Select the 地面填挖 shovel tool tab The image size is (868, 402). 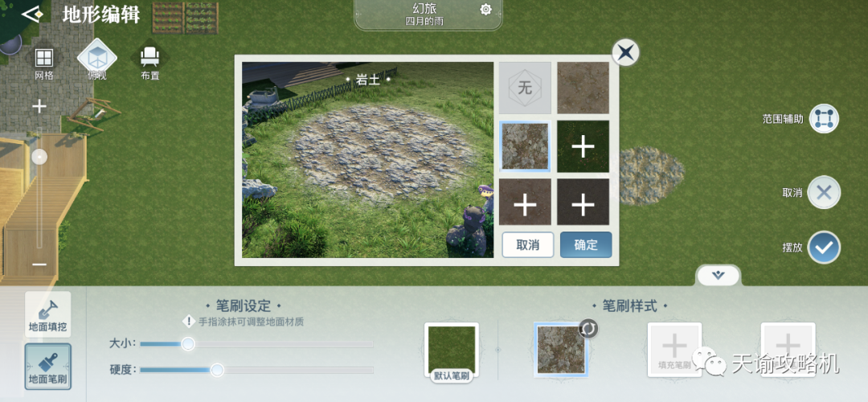[47, 314]
